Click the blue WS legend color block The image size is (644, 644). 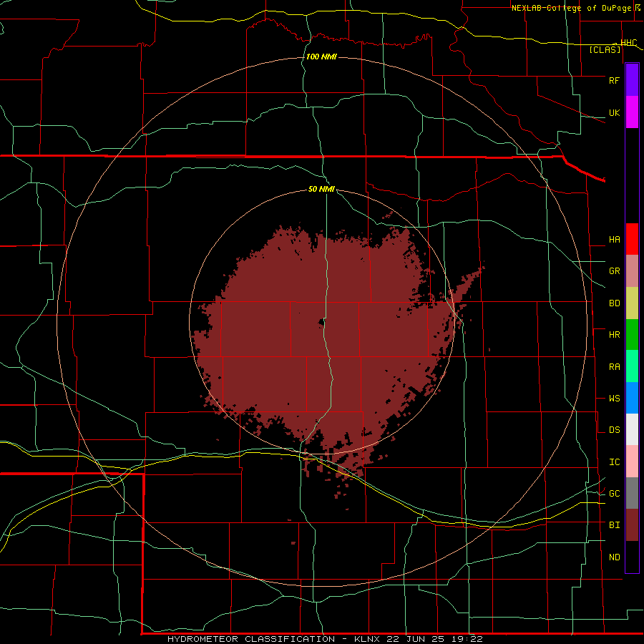(x=632, y=398)
